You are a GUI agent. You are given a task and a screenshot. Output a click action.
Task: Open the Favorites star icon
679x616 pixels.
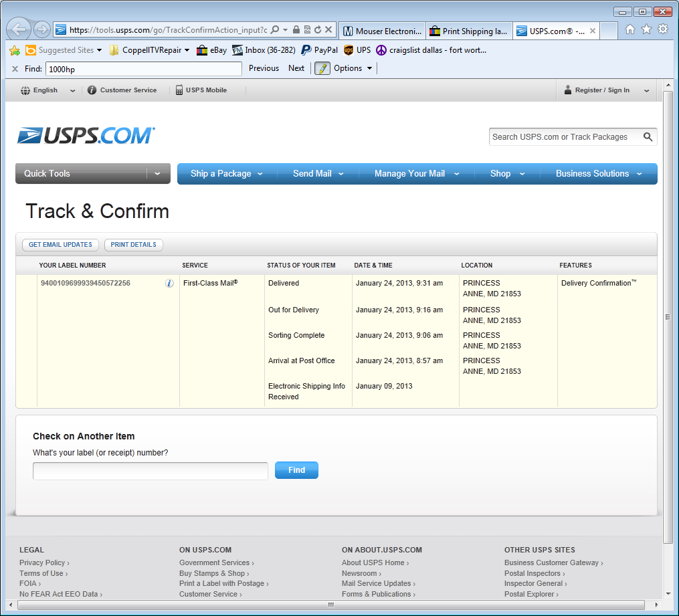click(646, 29)
